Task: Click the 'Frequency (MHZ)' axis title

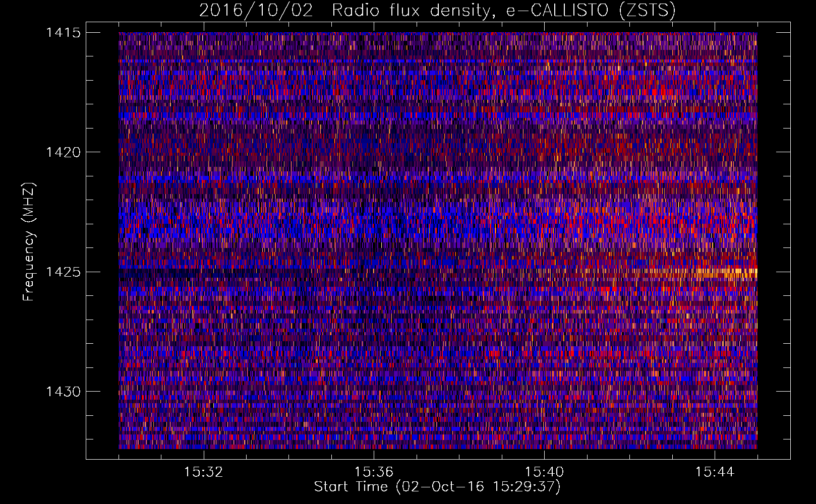Action: tap(29, 241)
